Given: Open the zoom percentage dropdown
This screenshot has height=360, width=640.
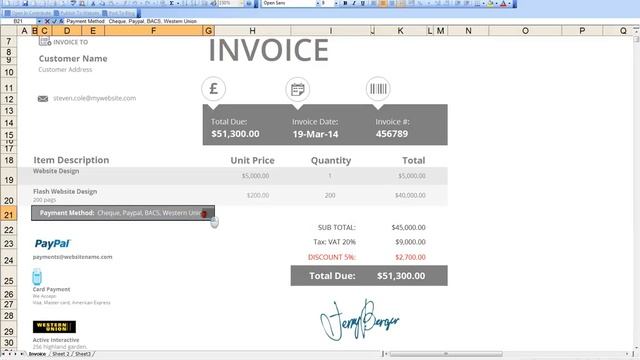Looking at the screenshot, I should (x=241, y=3).
